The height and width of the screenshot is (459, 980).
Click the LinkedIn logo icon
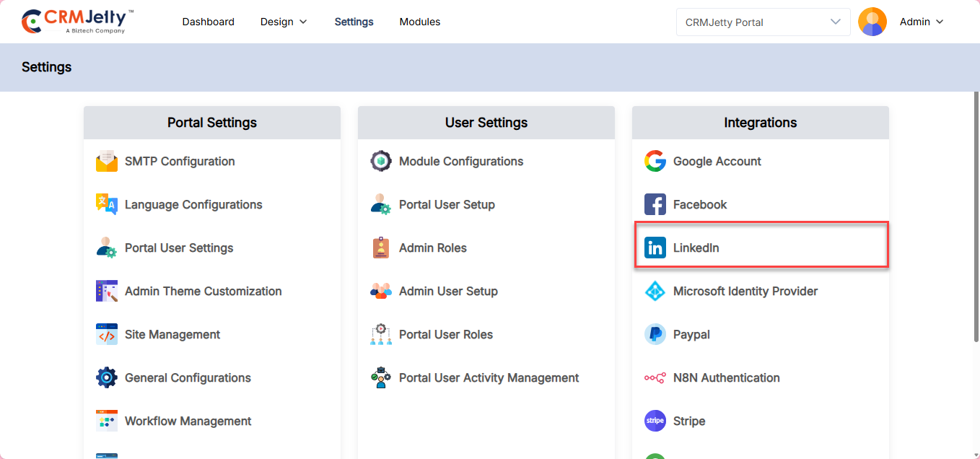(655, 248)
